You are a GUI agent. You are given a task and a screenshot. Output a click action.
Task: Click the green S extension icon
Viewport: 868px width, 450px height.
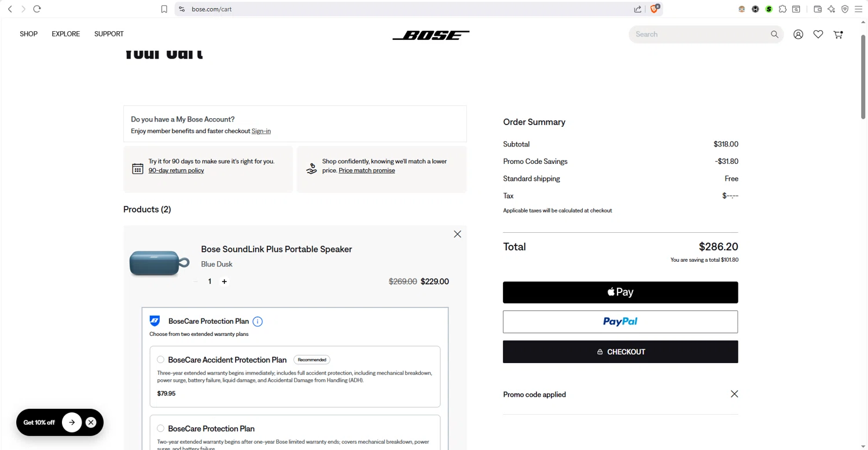pyautogui.click(x=769, y=9)
